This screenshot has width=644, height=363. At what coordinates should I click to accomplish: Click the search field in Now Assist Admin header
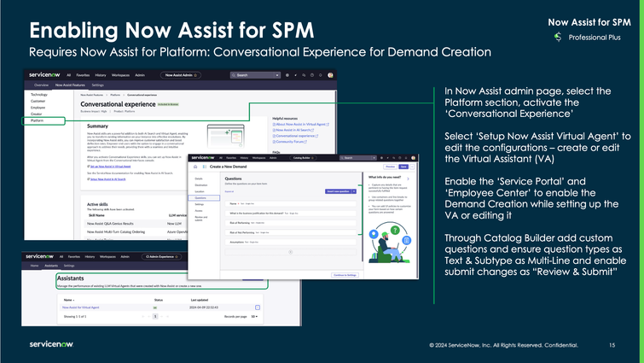click(255, 75)
